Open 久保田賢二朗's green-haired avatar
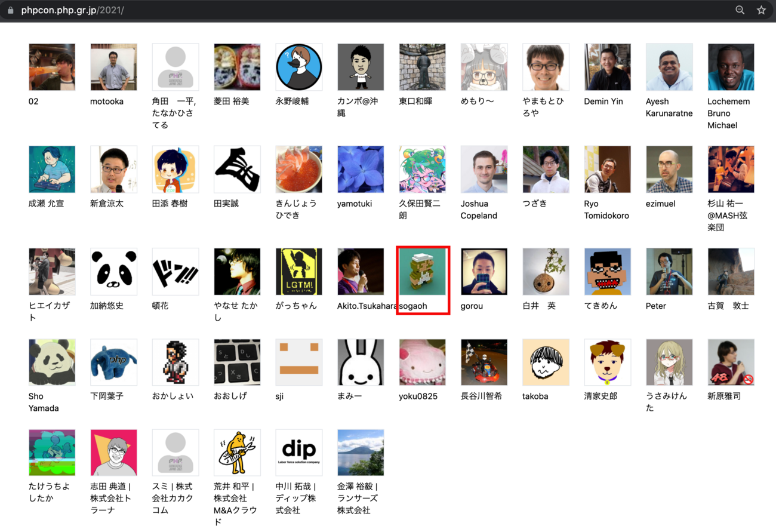The width and height of the screenshot is (776, 532). (423, 169)
